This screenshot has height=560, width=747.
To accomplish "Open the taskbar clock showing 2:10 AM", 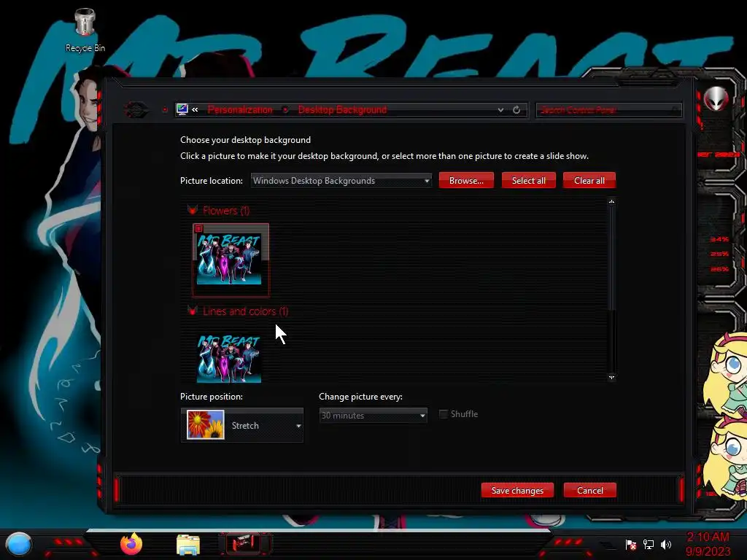I will 708,545.
